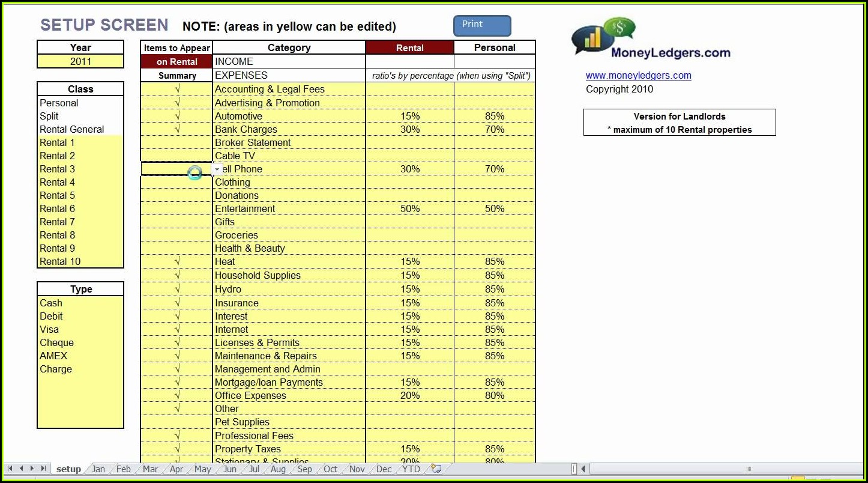The height and width of the screenshot is (483, 868).
Task: Toggle the summary checkmark for Automotive
Action: click(x=176, y=116)
